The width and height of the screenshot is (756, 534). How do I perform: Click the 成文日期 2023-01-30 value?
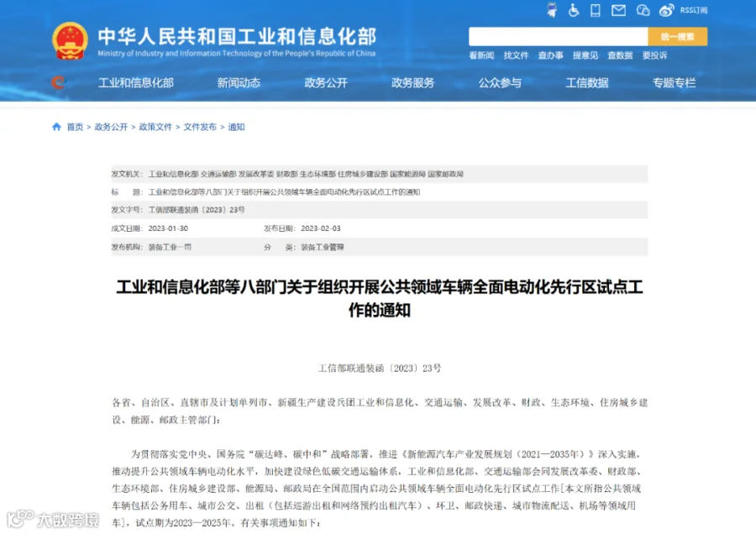coord(168,228)
